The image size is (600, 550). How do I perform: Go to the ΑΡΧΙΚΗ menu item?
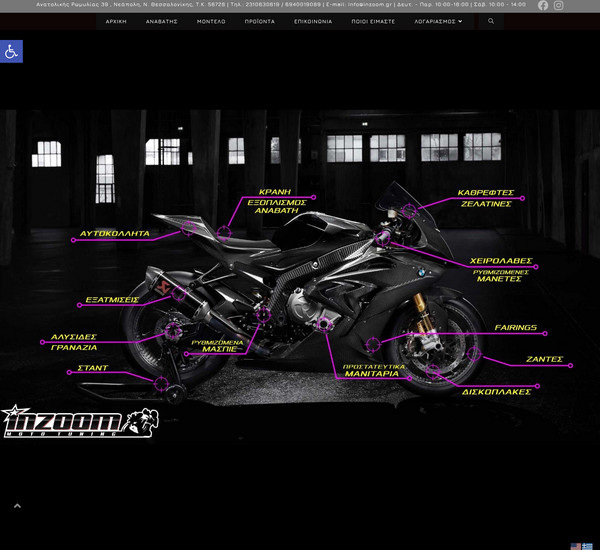[x=116, y=22]
